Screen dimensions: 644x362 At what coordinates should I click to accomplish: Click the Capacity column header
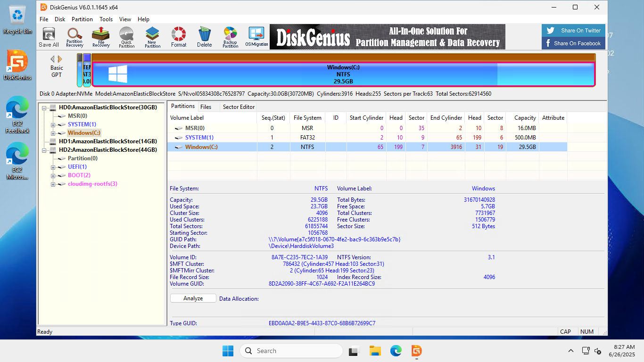coord(522,118)
